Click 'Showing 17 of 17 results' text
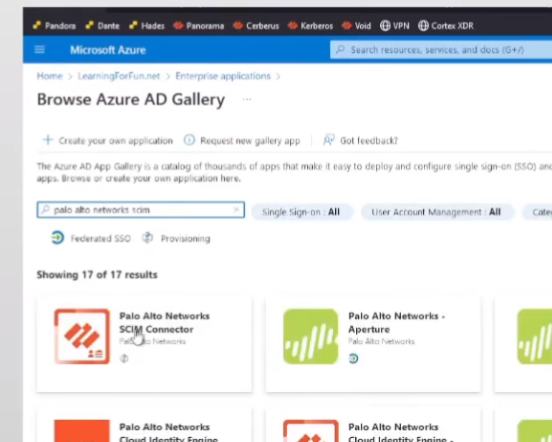The image size is (552, 442). (97, 274)
